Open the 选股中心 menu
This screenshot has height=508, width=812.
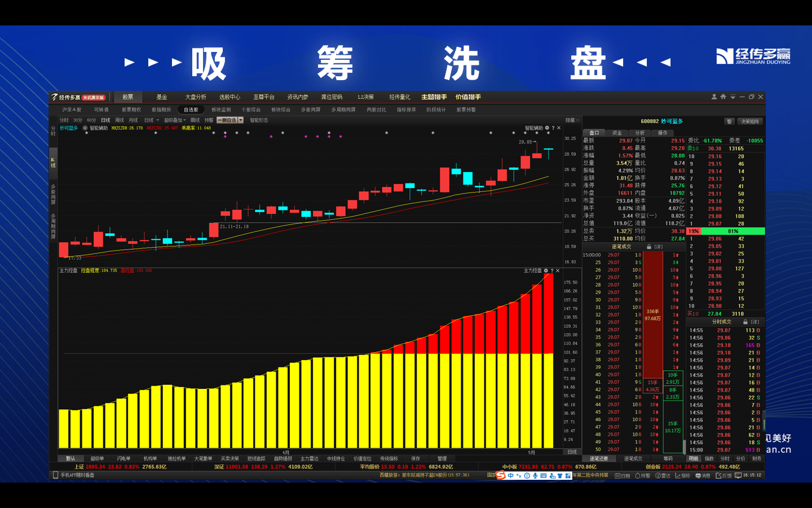coord(230,97)
